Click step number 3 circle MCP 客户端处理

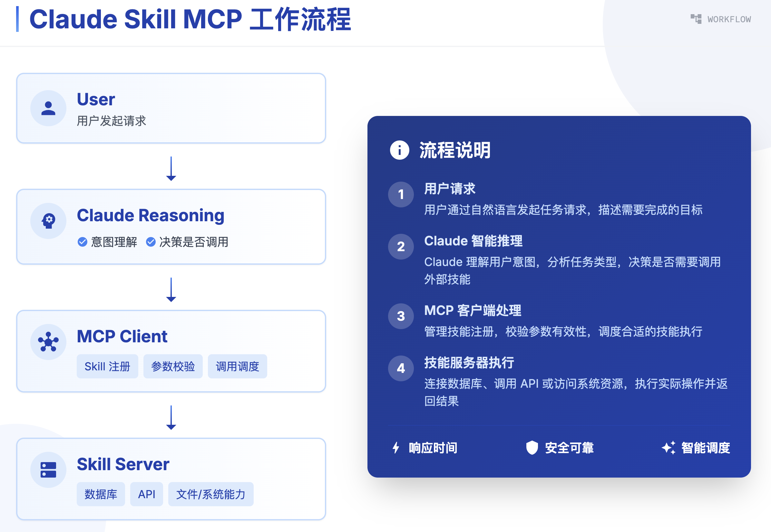click(x=401, y=316)
